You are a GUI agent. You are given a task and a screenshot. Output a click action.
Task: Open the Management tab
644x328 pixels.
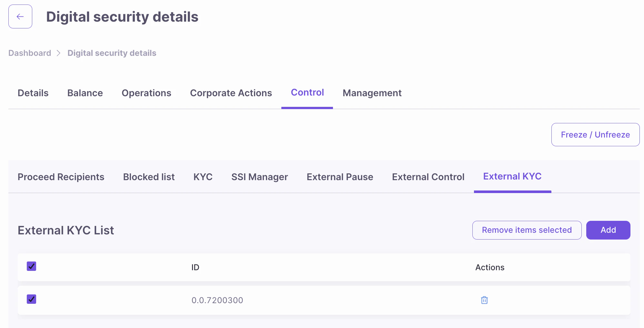click(x=372, y=93)
